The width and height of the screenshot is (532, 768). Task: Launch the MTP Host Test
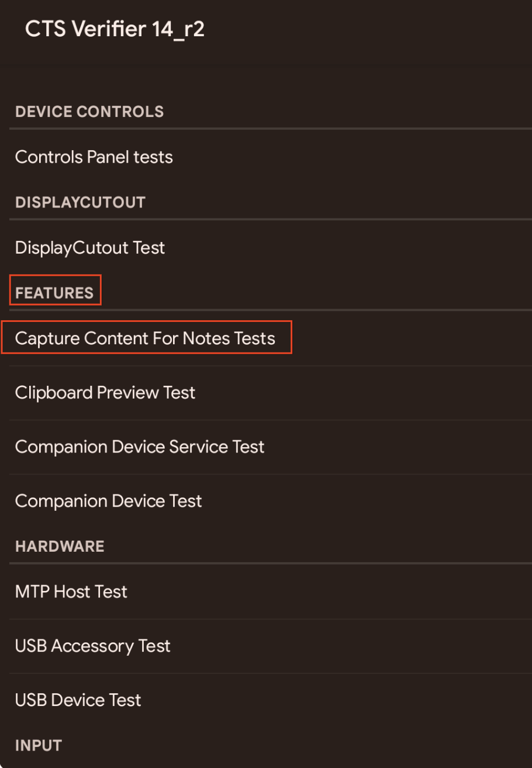point(71,591)
